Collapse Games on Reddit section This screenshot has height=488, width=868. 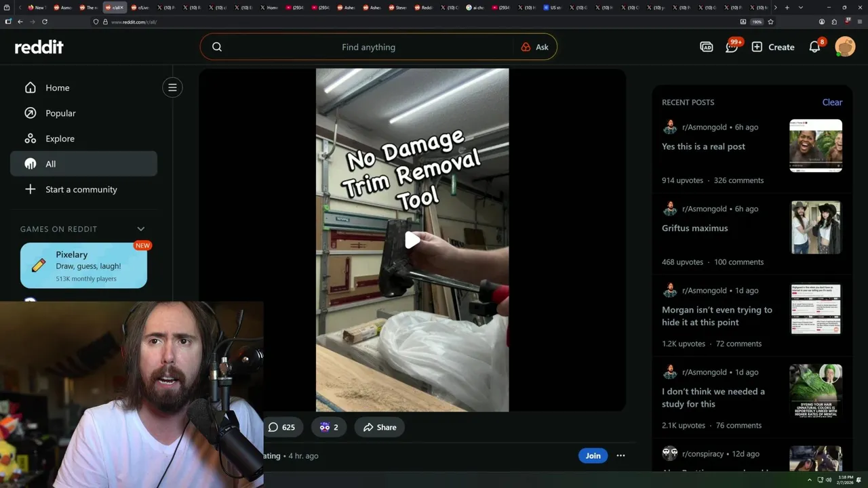141,229
